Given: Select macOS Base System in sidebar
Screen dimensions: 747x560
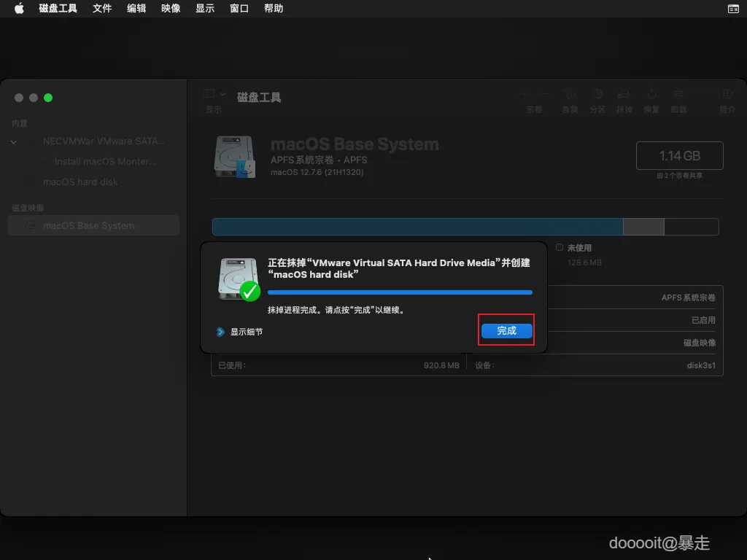Looking at the screenshot, I should tap(93, 226).
